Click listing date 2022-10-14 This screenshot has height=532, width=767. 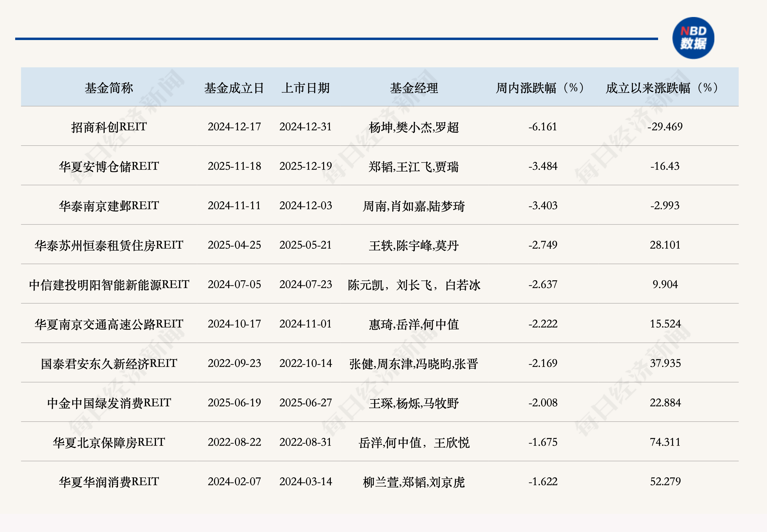306,363
